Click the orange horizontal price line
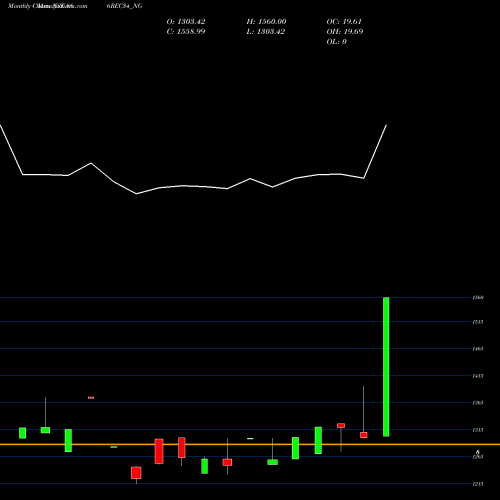Screen dimensions: 500x500 point(250,444)
